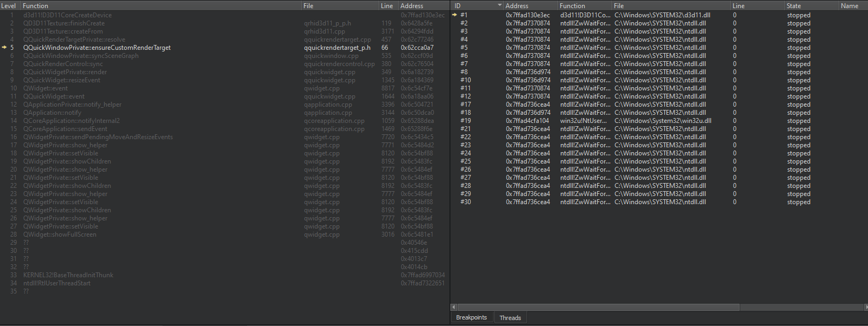Select the ntdll!RtlUserThreadStart stack frame
868x326 pixels.
57,283
